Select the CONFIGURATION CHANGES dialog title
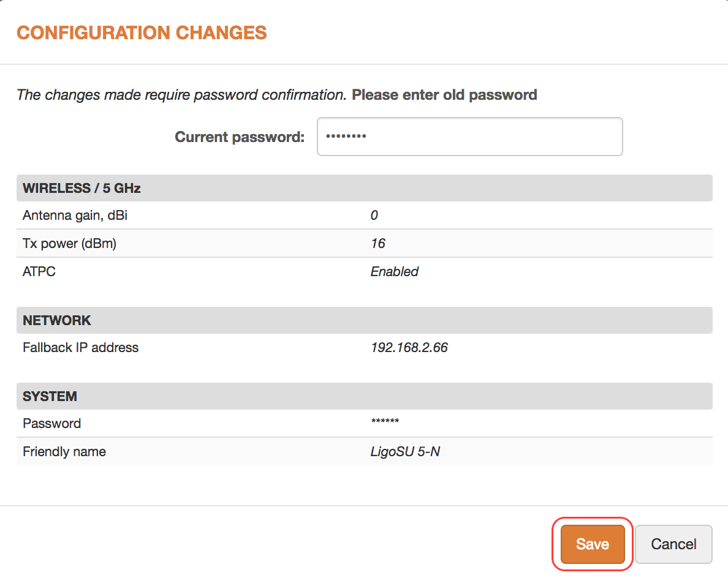This screenshot has width=728, height=578. [x=142, y=32]
